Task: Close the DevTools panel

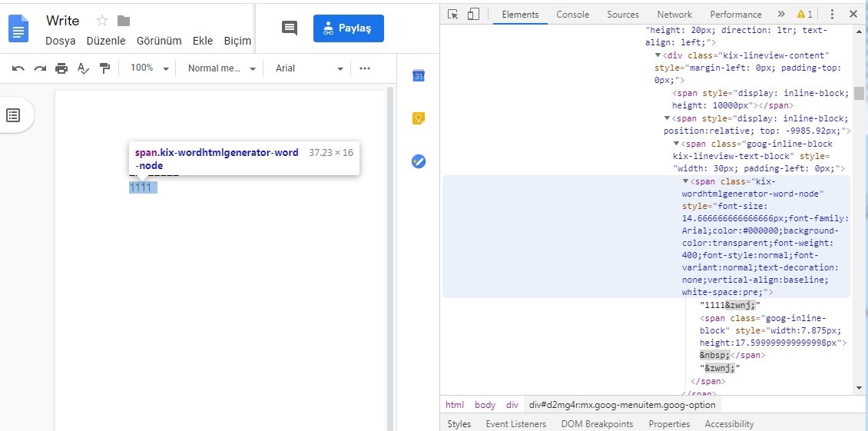Action: click(853, 15)
